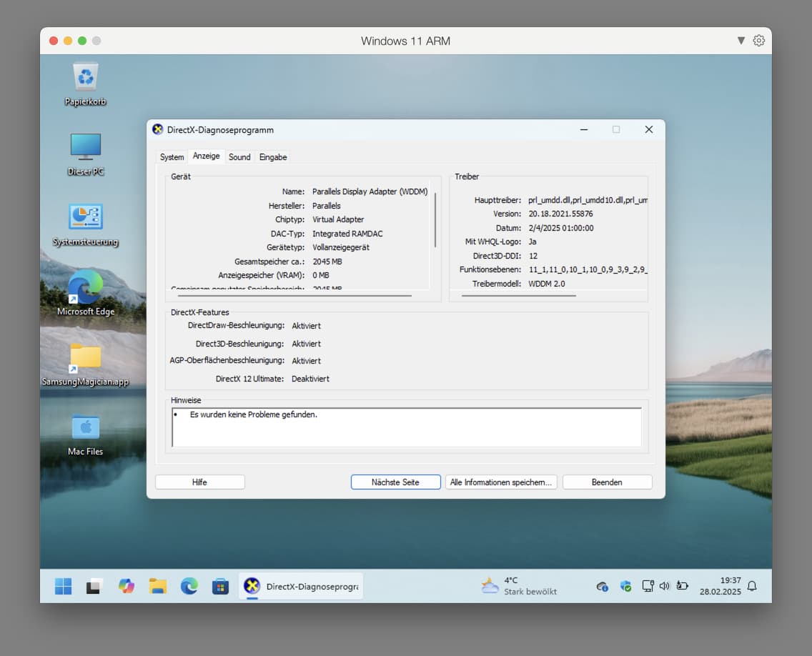This screenshot has width=812, height=656.
Task: Click the Hersteller value 'Parallels'
Action: (326, 206)
